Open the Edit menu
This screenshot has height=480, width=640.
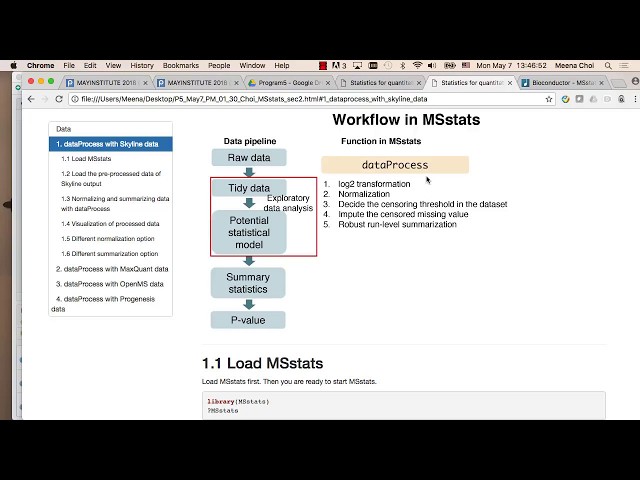coord(90,65)
